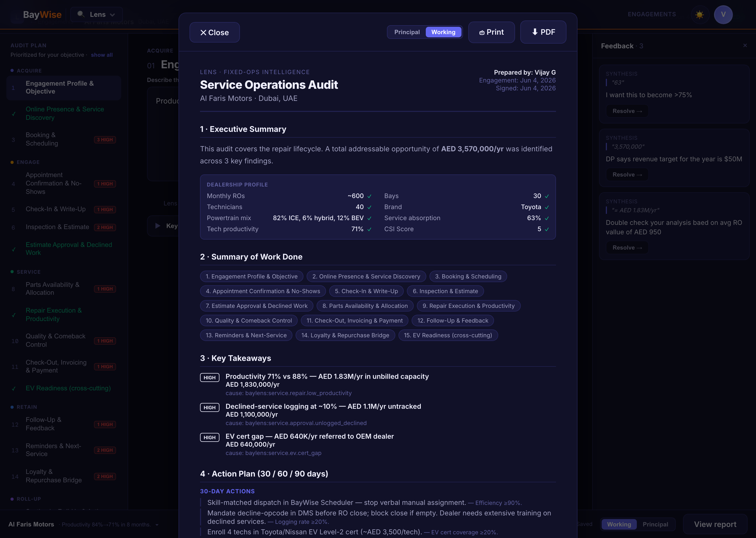Select Booking & Scheduling audit step

pos(64,139)
